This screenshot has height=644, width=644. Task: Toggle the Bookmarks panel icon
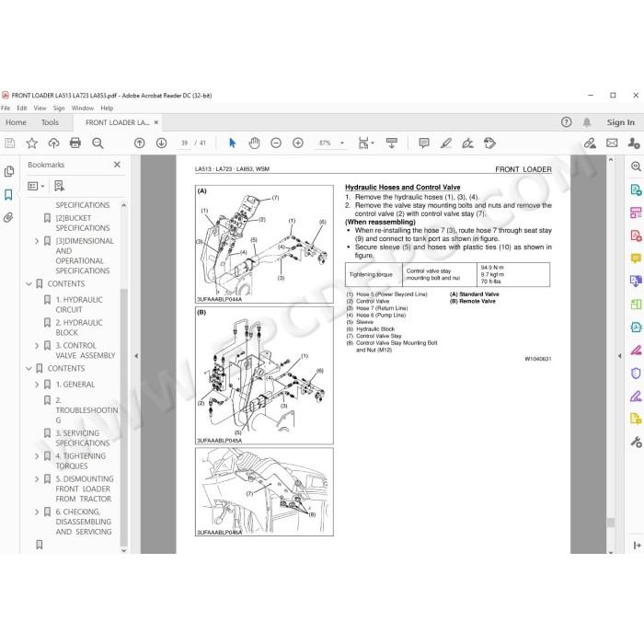(8, 194)
